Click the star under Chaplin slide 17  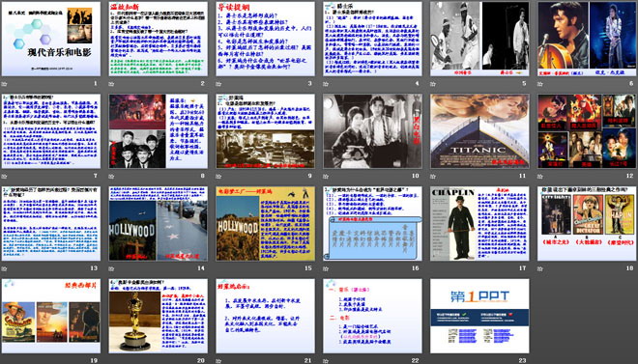click(433, 268)
